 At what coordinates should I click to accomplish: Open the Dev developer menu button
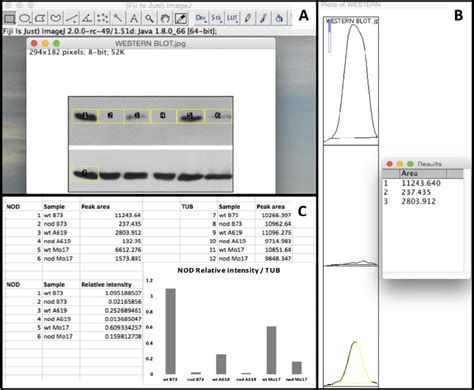pos(201,18)
